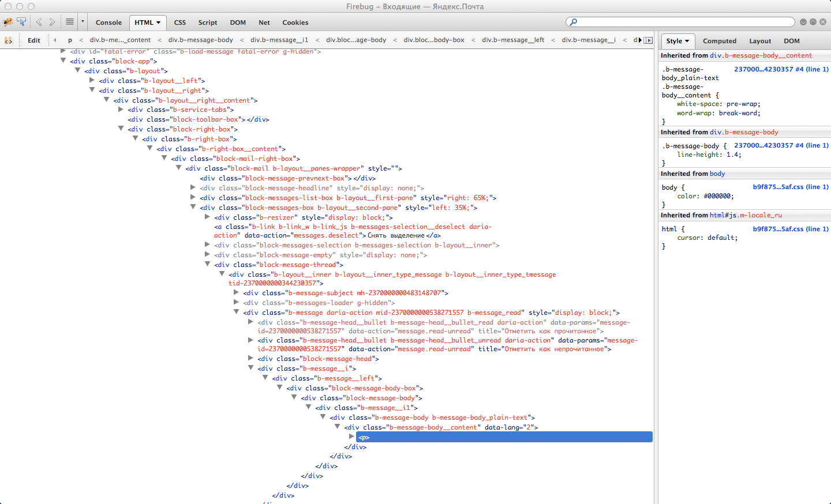Switch to the Script tab
Image resolution: width=831 pixels, height=504 pixels.
pos(208,22)
